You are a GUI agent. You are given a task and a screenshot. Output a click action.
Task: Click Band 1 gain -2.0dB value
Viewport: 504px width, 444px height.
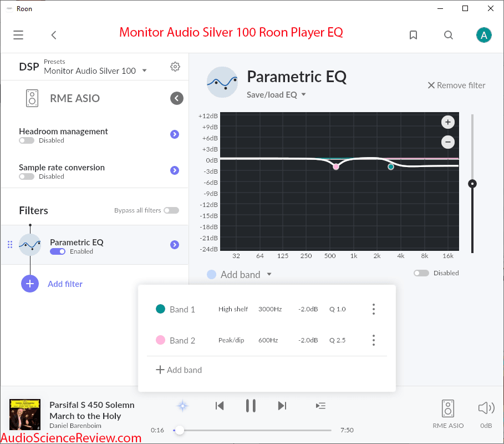pos(308,309)
